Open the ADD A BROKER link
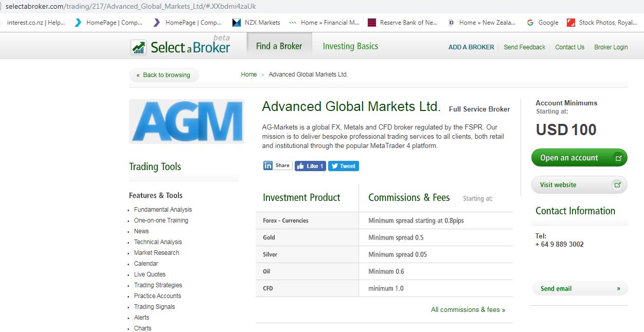Viewport: 644px width, 332px height. pyautogui.click(x=471, y=47)
